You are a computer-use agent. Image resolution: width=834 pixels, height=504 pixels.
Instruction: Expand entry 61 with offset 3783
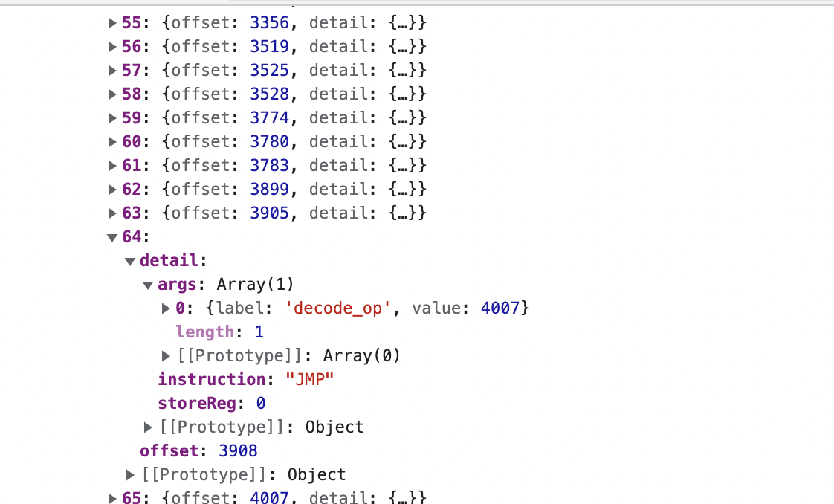tap(112, 165)
